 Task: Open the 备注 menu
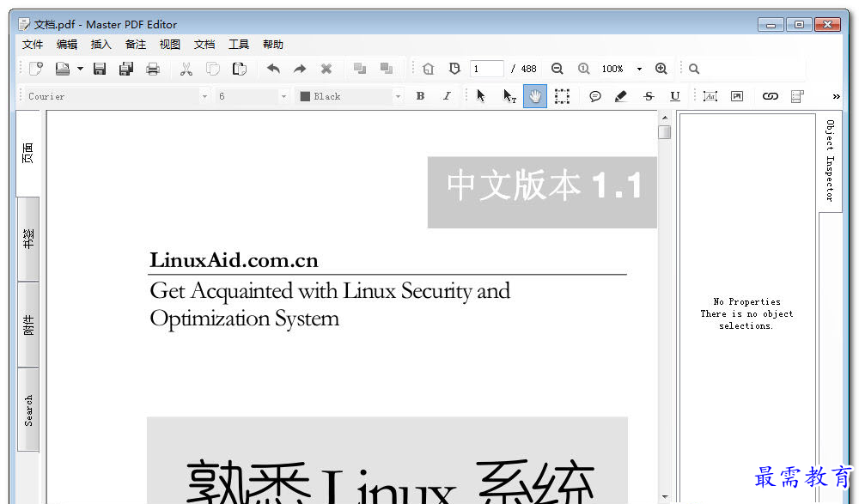coord(136,45)
